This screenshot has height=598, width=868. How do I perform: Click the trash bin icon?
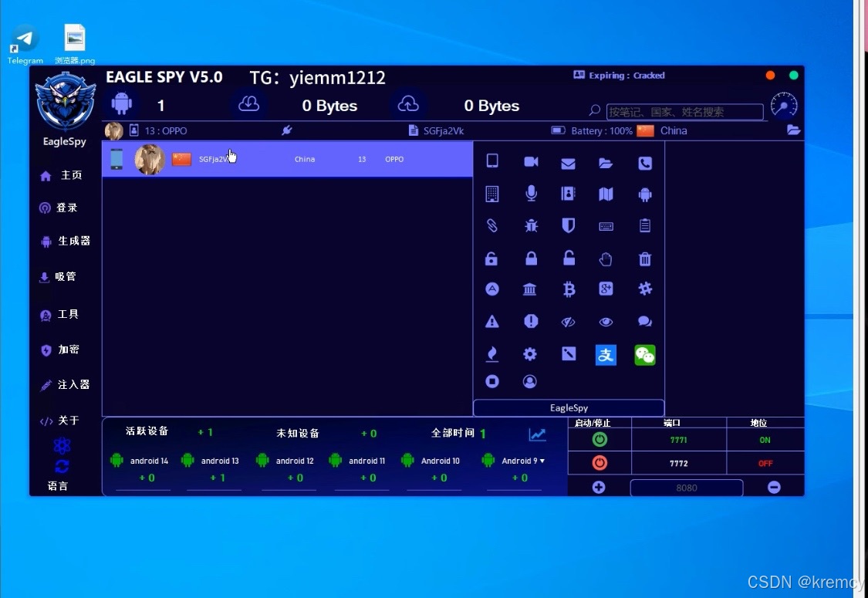645,258
